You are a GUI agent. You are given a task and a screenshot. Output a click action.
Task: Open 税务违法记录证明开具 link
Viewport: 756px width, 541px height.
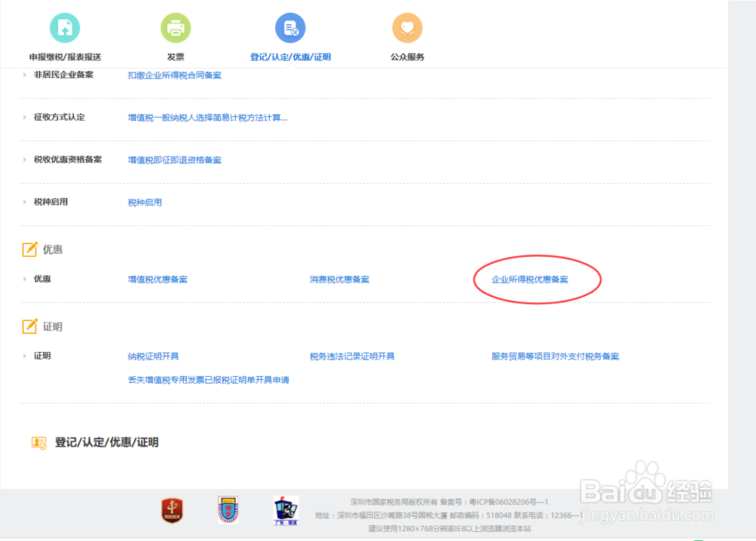pyautogui.click(x=352, y=357)
